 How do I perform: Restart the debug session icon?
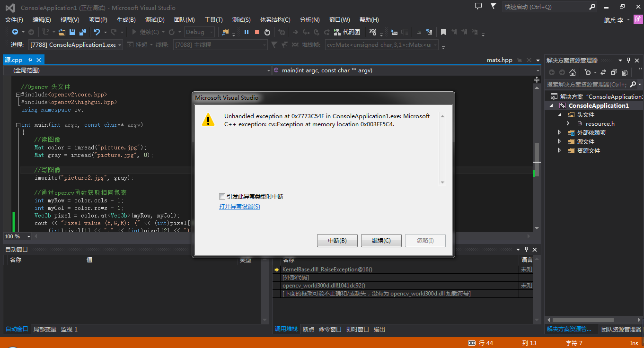coord(267,32)
